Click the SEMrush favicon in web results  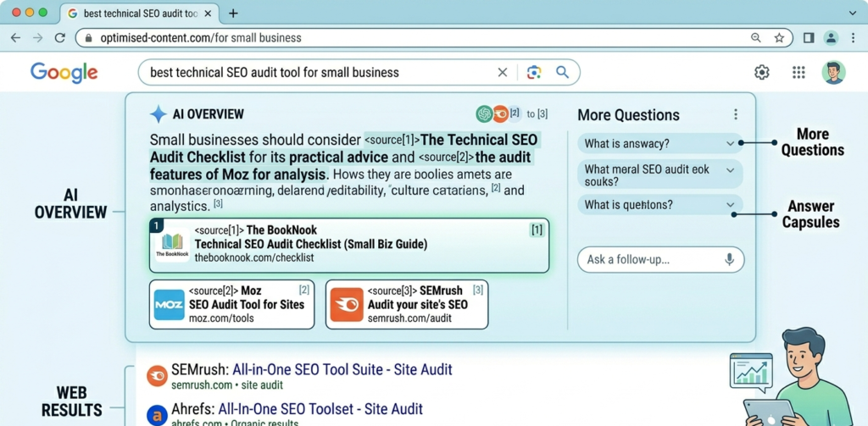click(x=157, y=376)
